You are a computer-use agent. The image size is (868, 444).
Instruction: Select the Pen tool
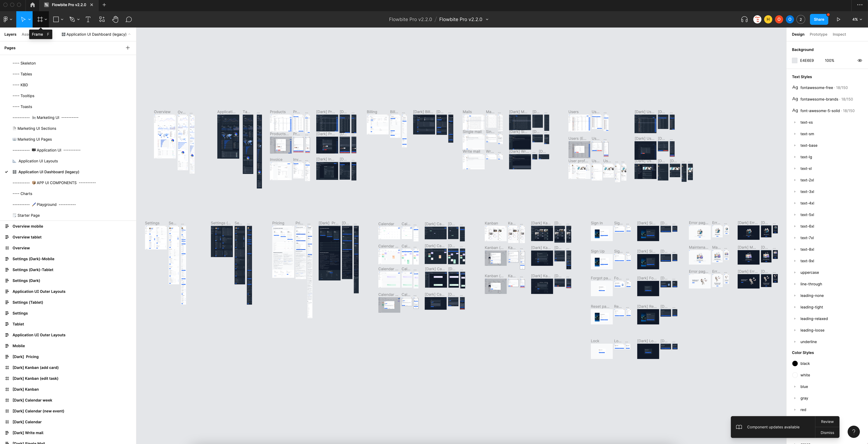click(x=72, y=20)
